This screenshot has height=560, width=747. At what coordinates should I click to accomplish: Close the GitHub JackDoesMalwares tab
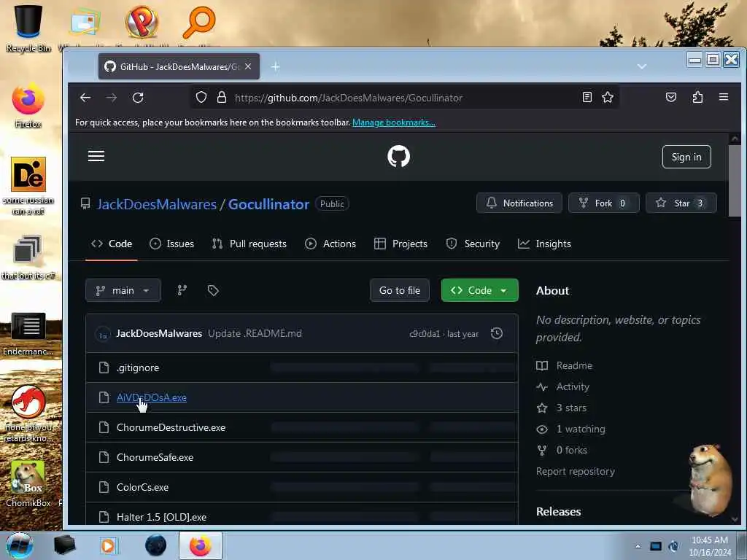pos(248,66)
